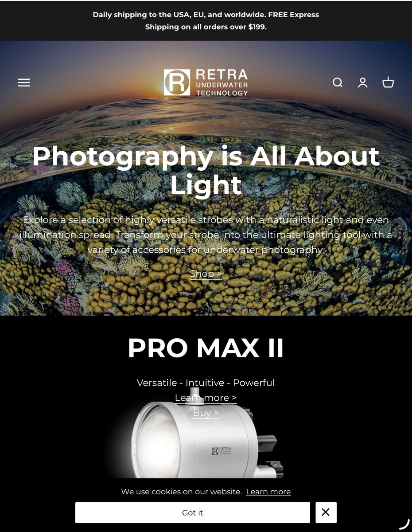
Task: View the shopping cart basket
Action: (x=388, y=82)
